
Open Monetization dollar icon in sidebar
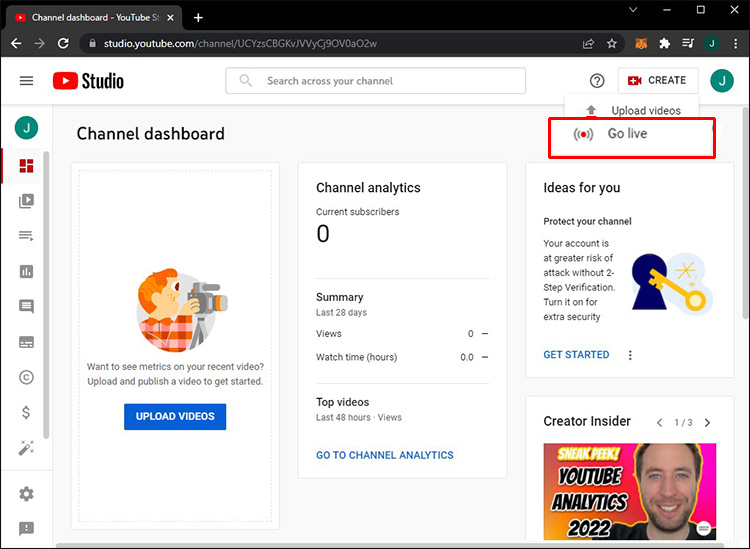tap(26, 412)
